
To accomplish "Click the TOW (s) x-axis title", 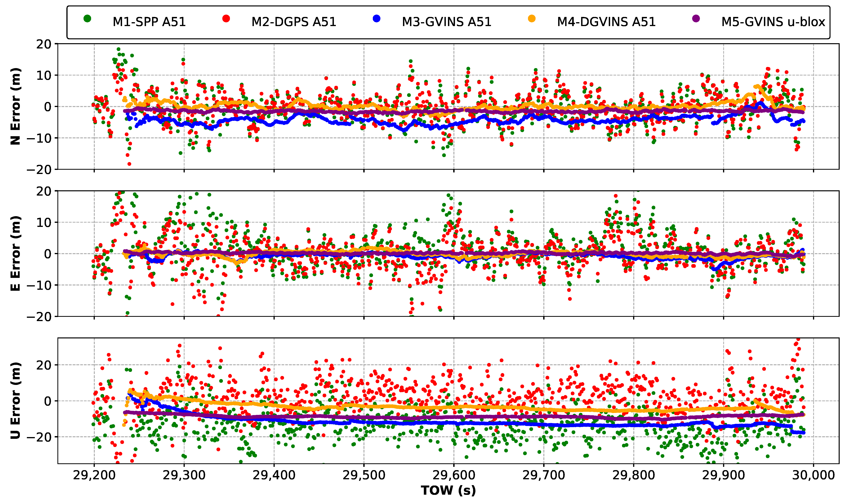I will [448, 491].
